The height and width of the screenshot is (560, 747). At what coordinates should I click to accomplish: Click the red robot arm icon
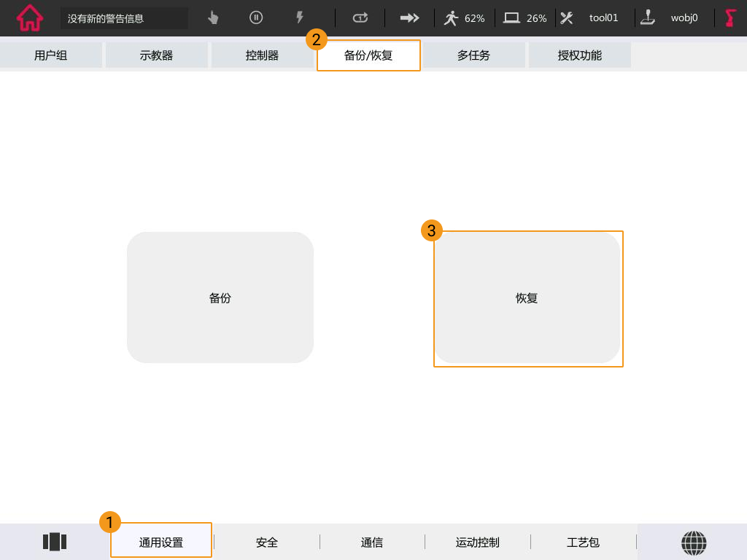(731, 18)
